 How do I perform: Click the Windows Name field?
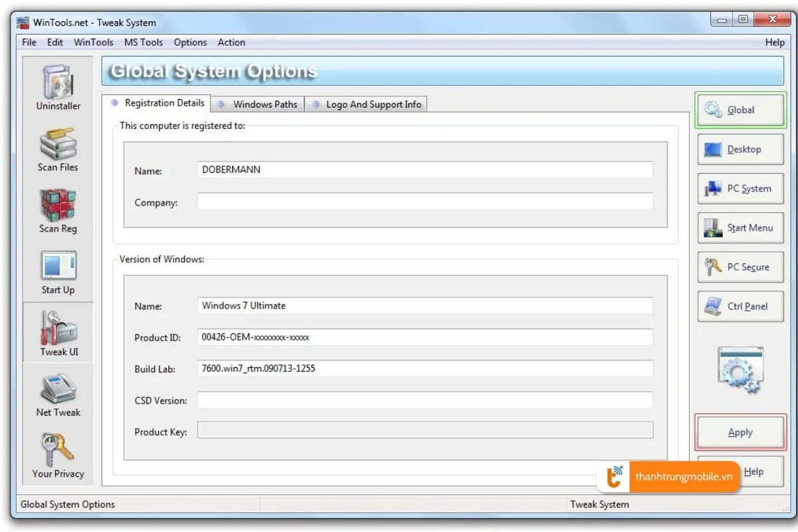point(425,305)
